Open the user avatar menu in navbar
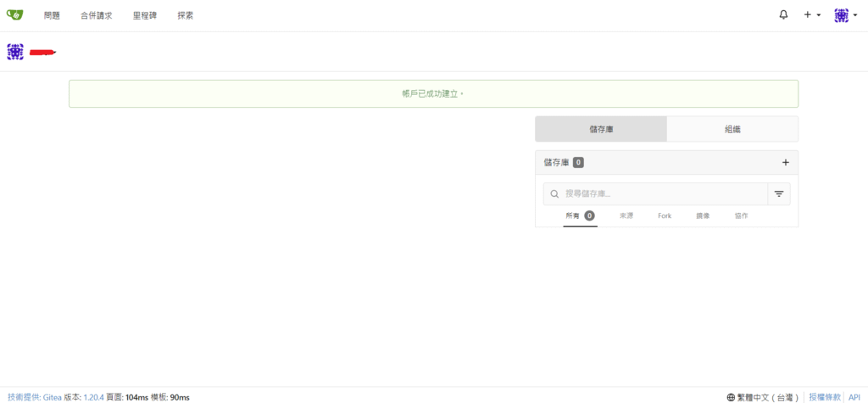 tap(845, 15)
